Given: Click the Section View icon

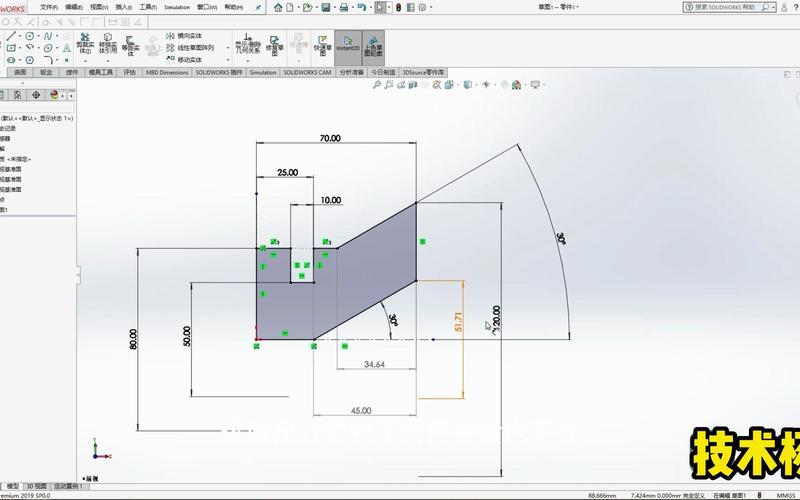Looking at the screenshot, I should tap(413, 85).
